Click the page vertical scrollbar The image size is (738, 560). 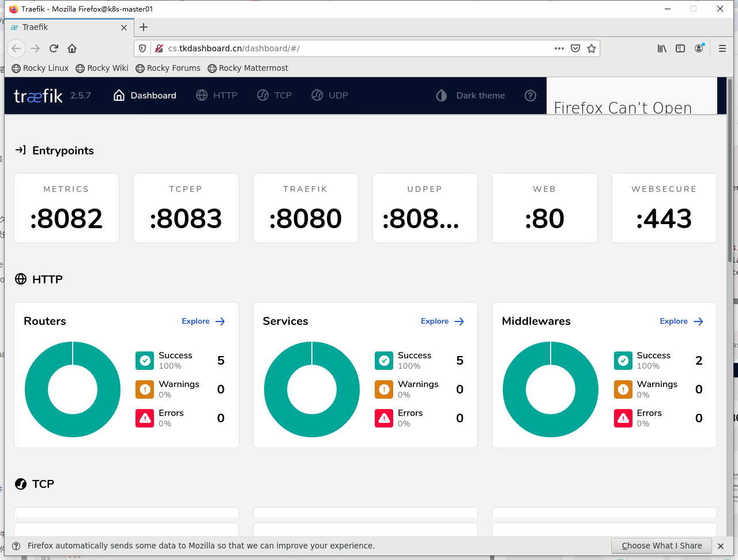tap(730, 170)
